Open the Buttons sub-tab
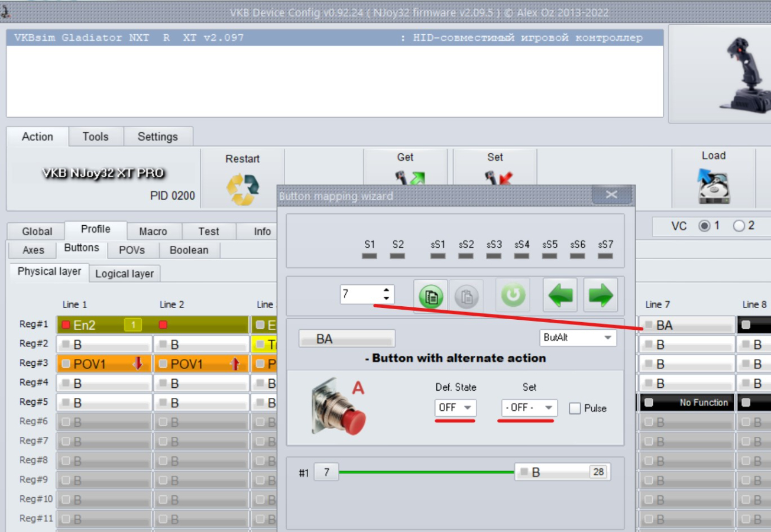 [x=82, y=248]
